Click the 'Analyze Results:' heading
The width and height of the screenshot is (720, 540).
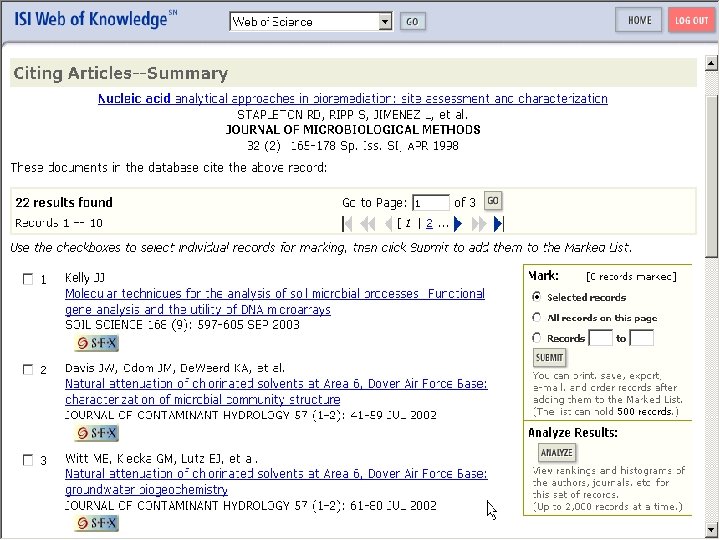573,433
